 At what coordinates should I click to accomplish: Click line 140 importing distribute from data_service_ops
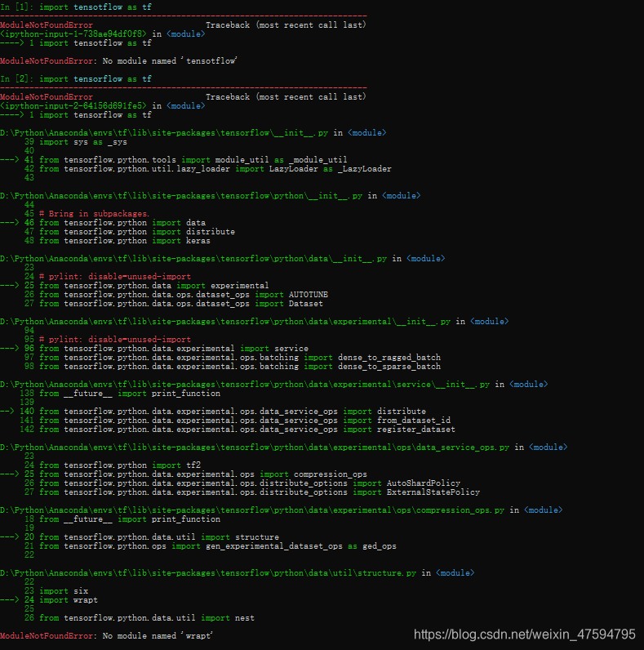click(213, 412)
